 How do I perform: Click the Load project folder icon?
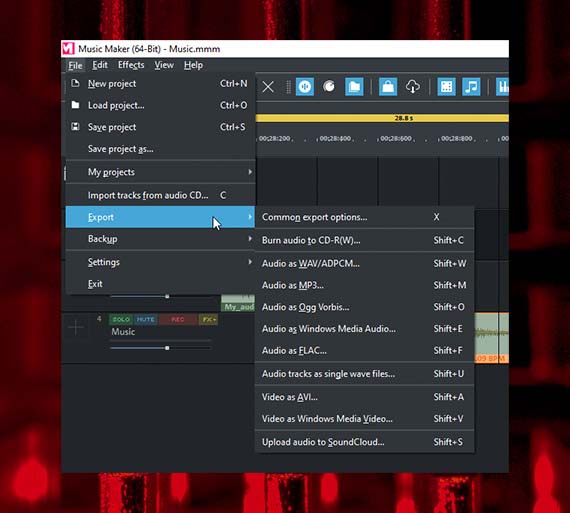[x=75, y=105]
